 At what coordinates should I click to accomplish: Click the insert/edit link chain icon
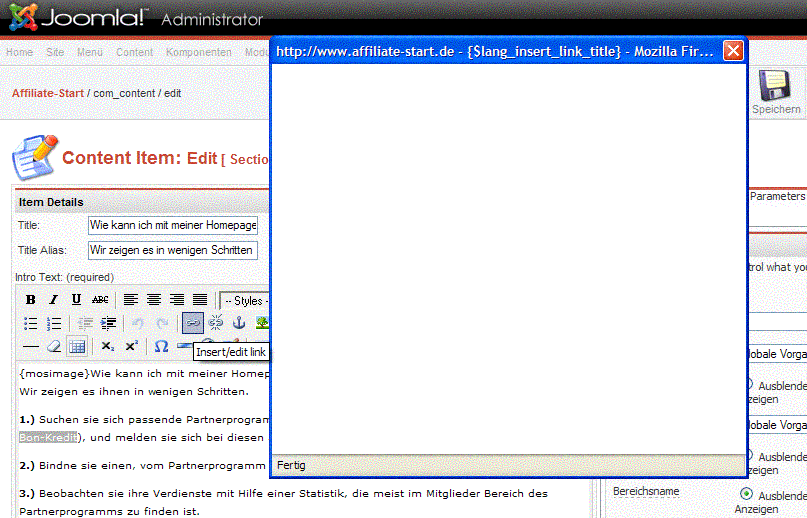[x=192, y=323]
